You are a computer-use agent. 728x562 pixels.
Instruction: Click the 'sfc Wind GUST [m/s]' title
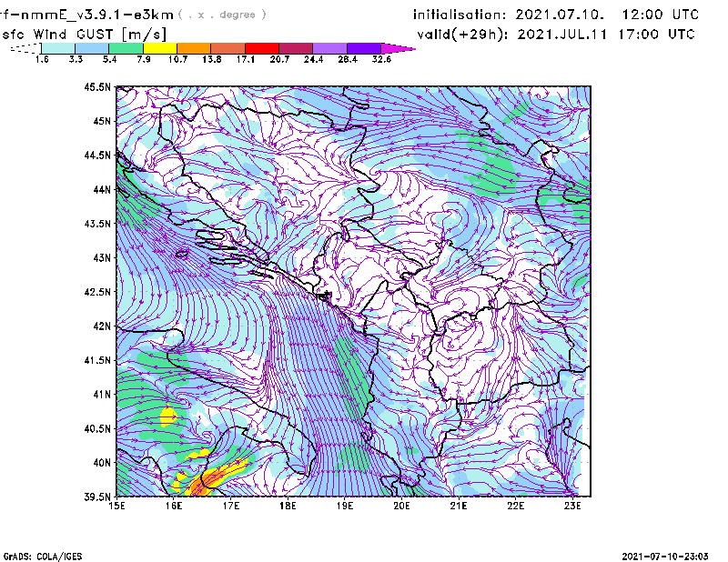pyautogui.click(x=85, y=35)
